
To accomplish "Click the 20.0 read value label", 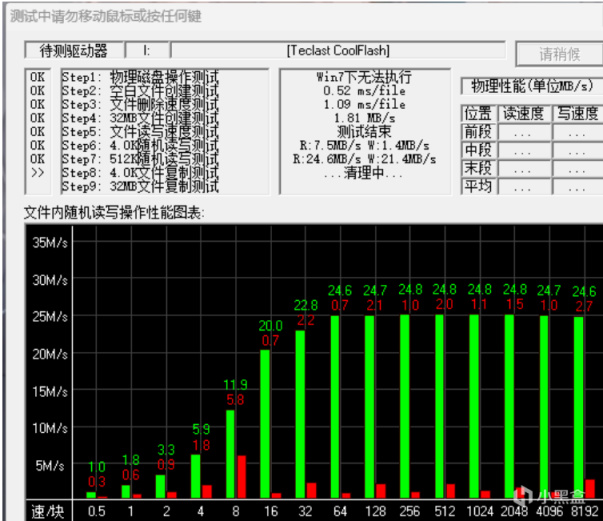I will coord(270,326).
